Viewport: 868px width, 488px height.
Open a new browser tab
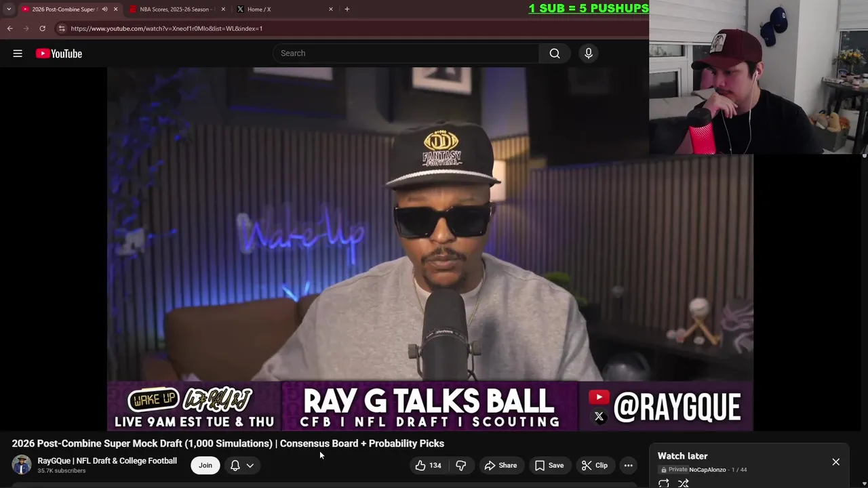click(347, 9)
